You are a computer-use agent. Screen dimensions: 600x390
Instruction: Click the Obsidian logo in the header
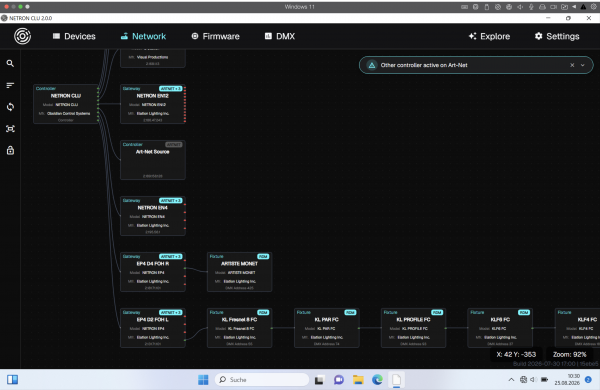[23, 36]
